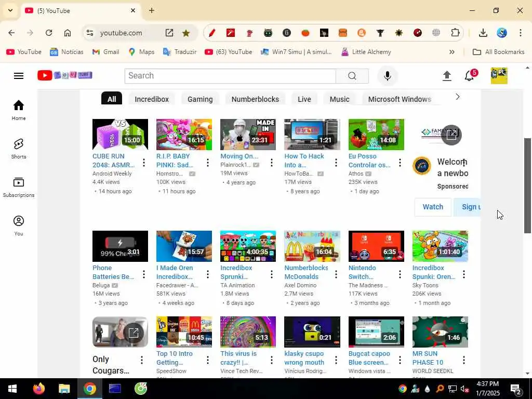Open File Explorer from the taskbar
Screen dimensions: 532x399
[x=64, y=389]
